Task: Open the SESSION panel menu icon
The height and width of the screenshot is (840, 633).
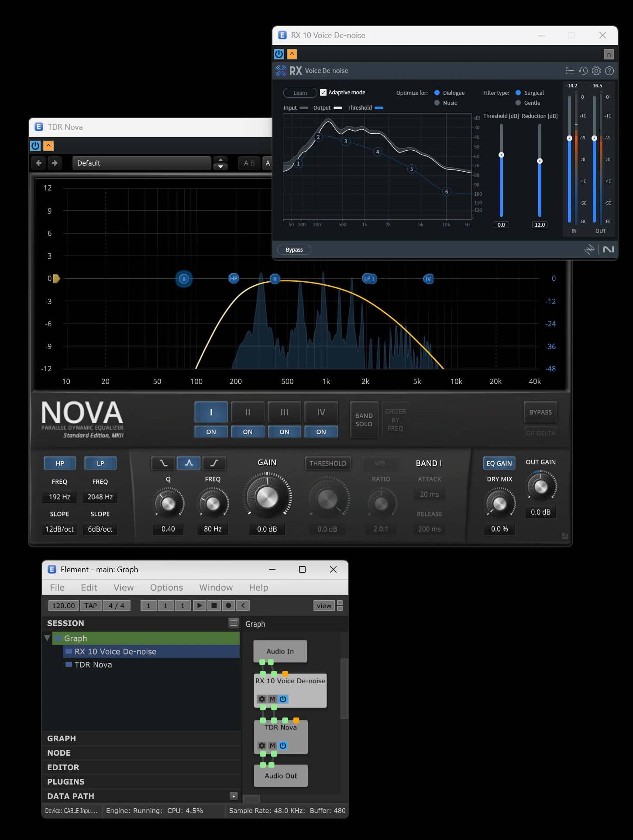Action: (x=234, y=623)
